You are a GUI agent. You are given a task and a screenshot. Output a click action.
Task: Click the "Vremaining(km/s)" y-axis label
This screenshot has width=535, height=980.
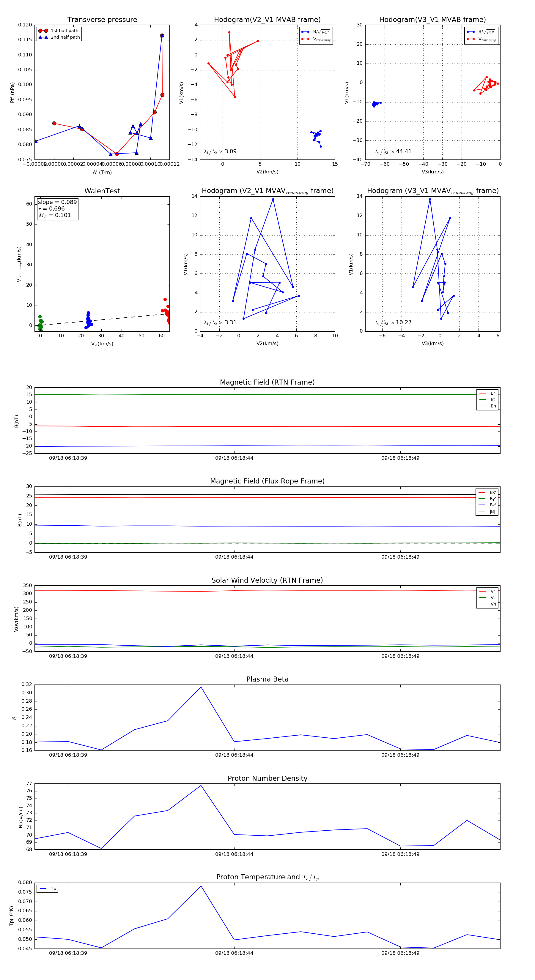click(x=19, y=264)
